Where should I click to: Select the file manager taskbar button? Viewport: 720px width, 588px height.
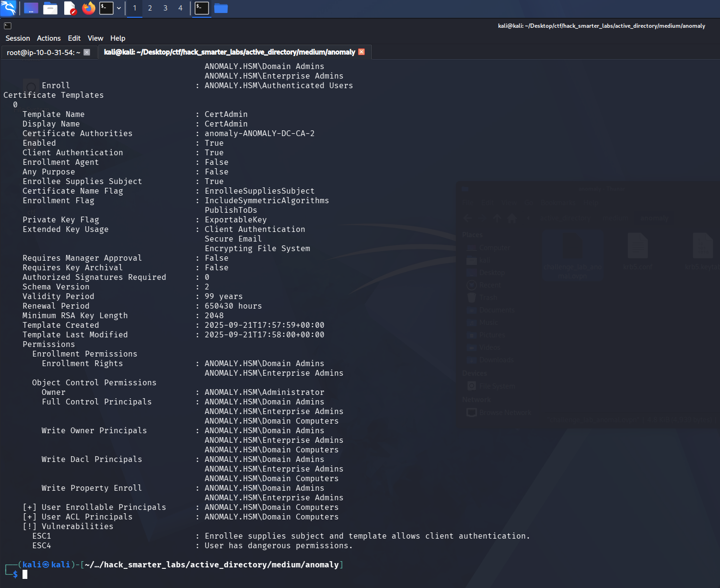click(221, 8)
